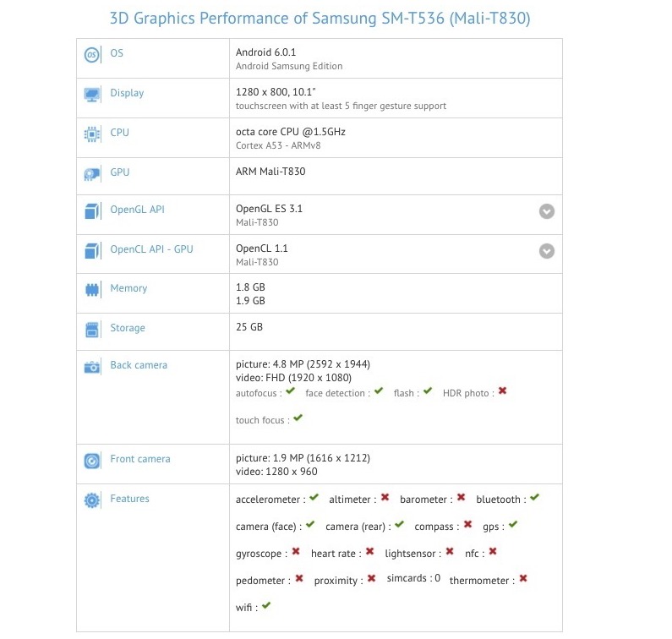Click the 1280 x 800, 10.1" value

point(276,92)
